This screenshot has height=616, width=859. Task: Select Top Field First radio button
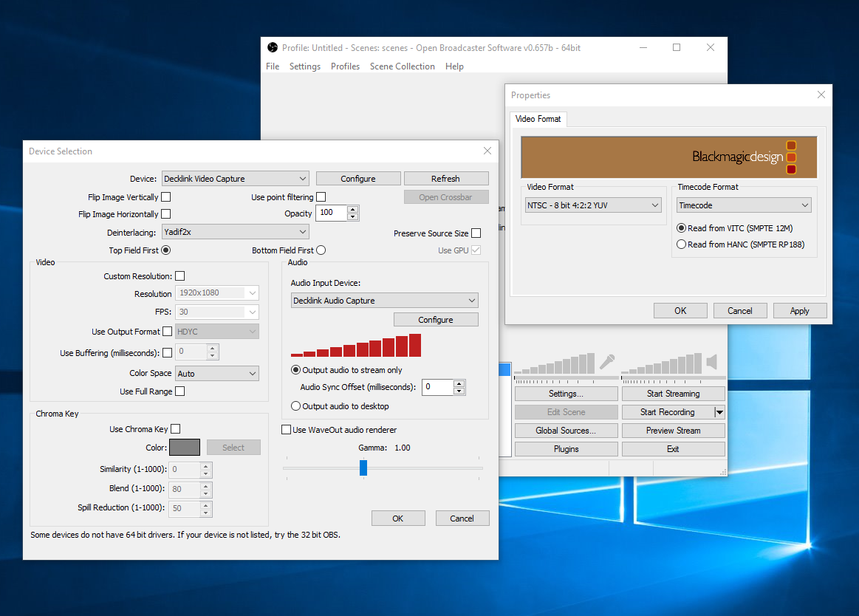pos(166,250)
